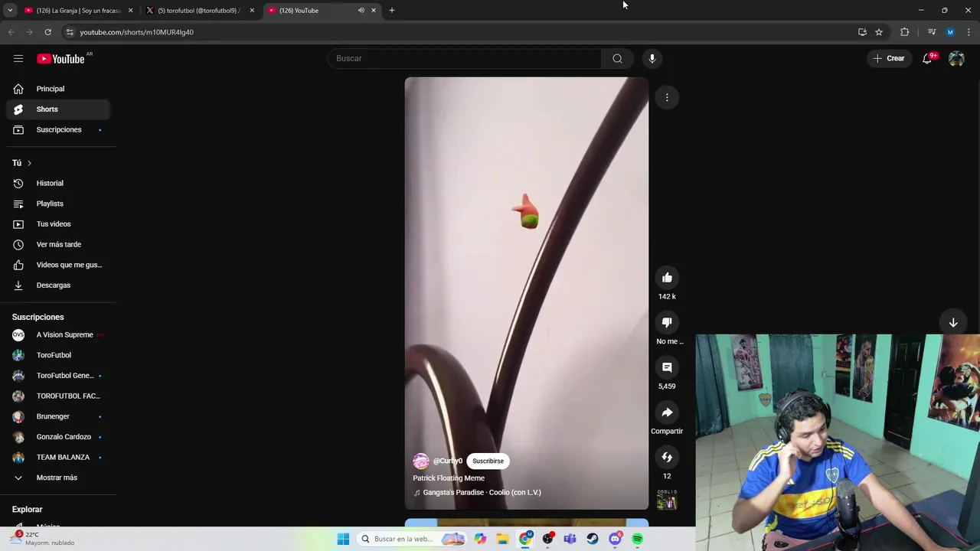View site information icon beside URL
980x551 pixels.
(x=70, y=32)
